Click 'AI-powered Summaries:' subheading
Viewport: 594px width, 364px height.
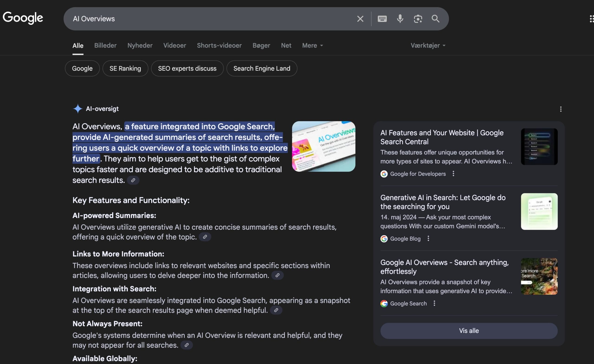(x=114, y=215)
